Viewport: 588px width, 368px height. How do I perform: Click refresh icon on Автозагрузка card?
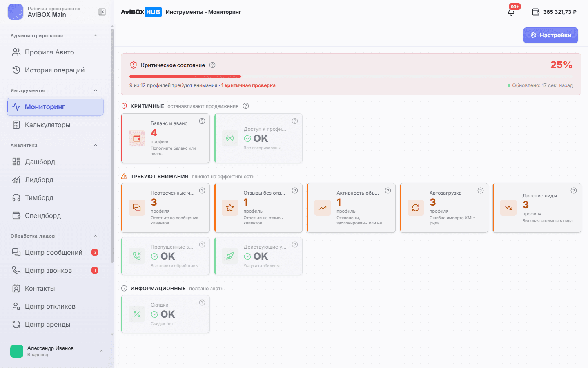416,208
